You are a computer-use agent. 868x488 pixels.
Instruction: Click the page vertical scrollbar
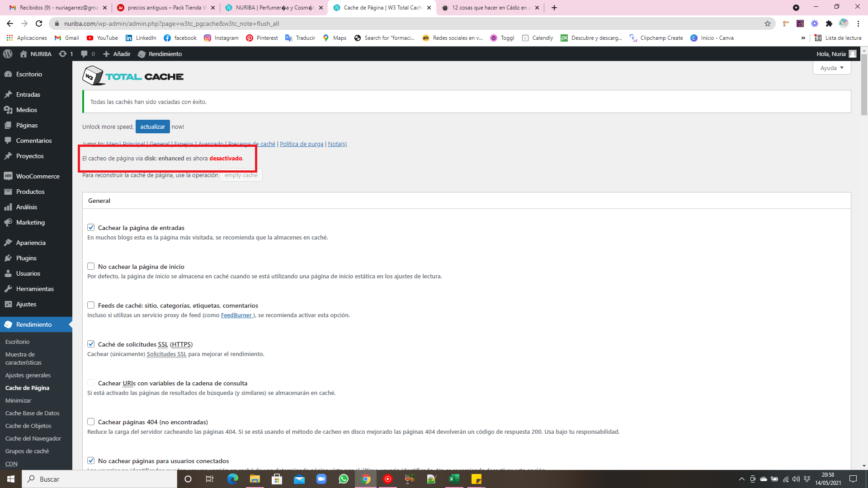coord(864,85)
